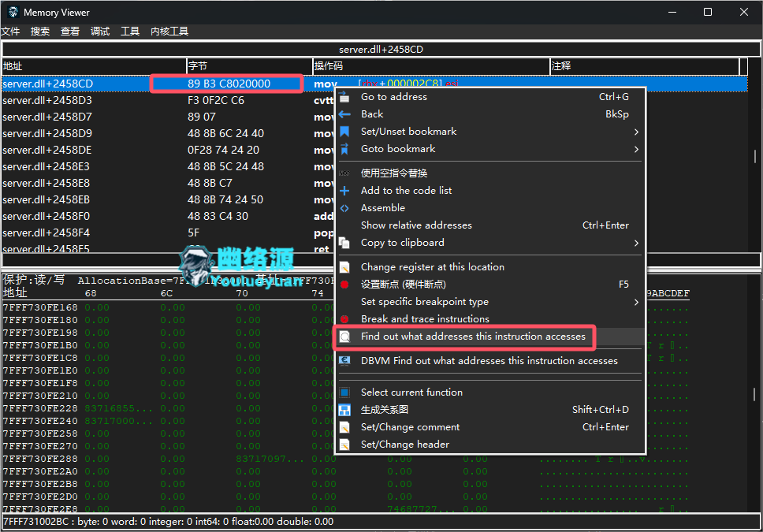Click the Add to the code list plus icon
Viewport: 763px width, 532px height.
[344, 191]
